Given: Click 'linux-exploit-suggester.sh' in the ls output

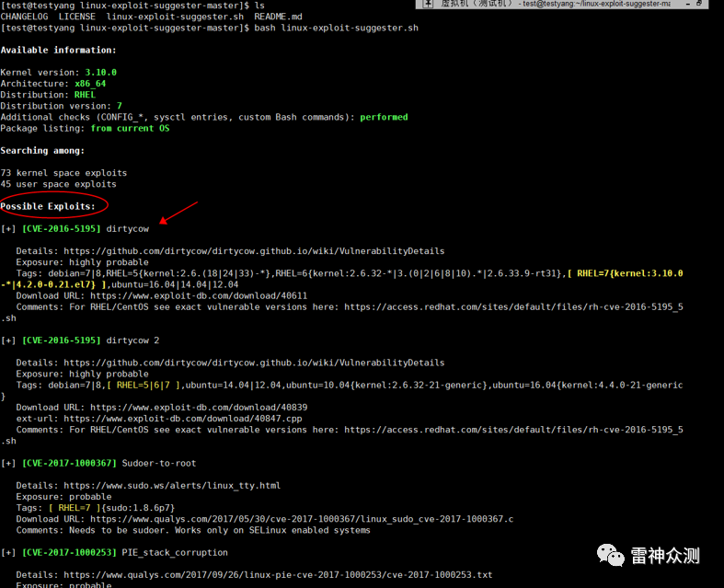Looking at the screenshot, I should click(175, 17).
